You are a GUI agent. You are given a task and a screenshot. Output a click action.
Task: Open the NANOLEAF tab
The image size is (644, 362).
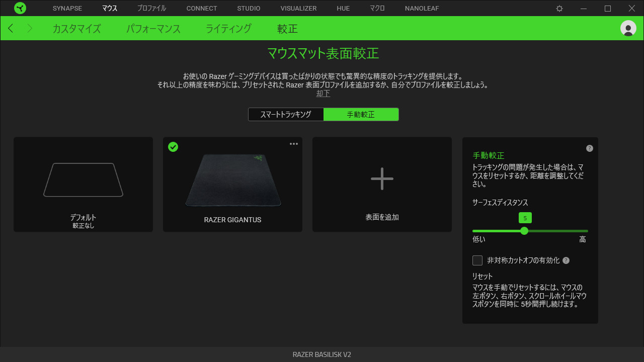[423, 8]
